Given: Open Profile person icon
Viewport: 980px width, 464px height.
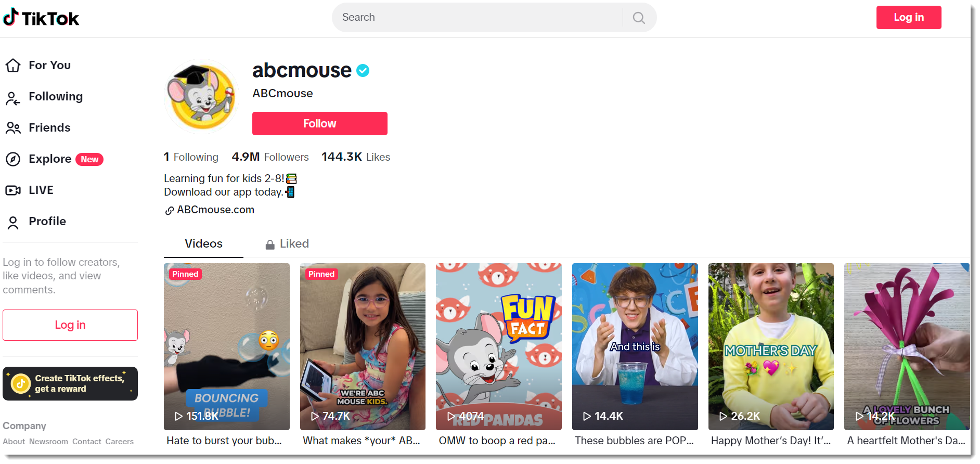Looking at the screenshot, I should click(x=13, y=222).
